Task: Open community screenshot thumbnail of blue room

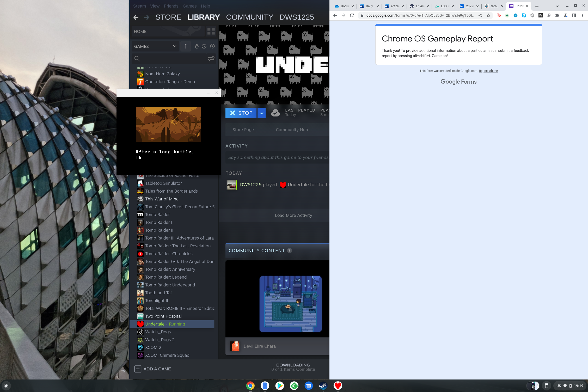Action: pyautogui.click(x=290, y=304)
